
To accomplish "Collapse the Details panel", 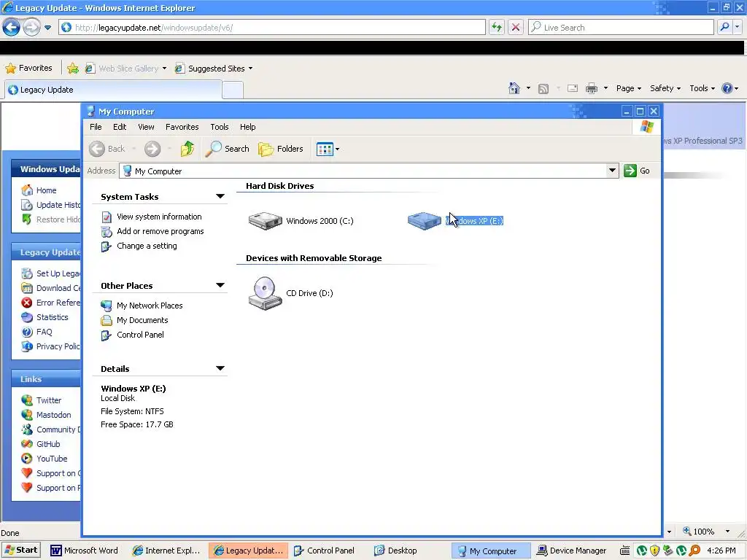I will click(x=220, y=368).
